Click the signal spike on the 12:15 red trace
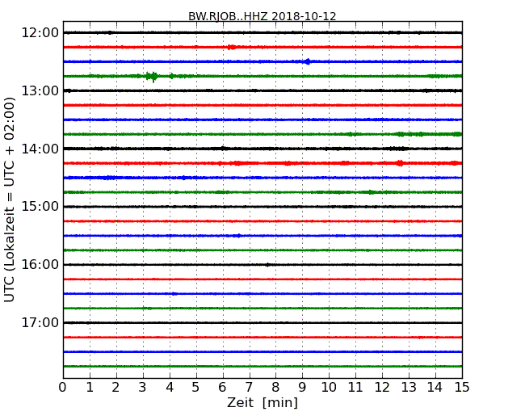The width and height of the screenshot is (525, 420). (231, 47)
